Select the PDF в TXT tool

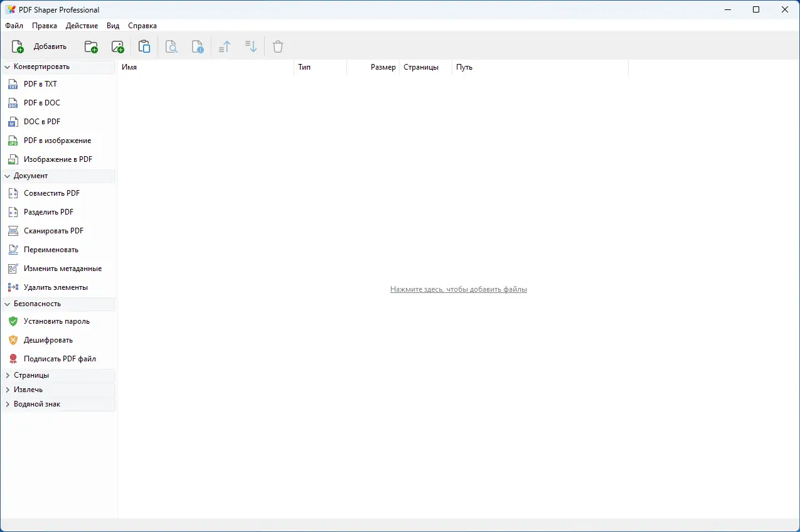pos(41,83)
